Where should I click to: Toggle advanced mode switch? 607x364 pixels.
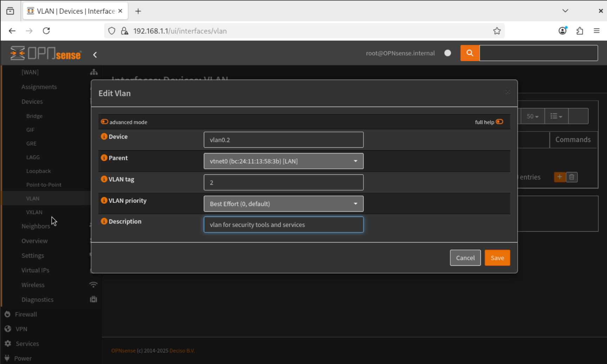(104, 122)
